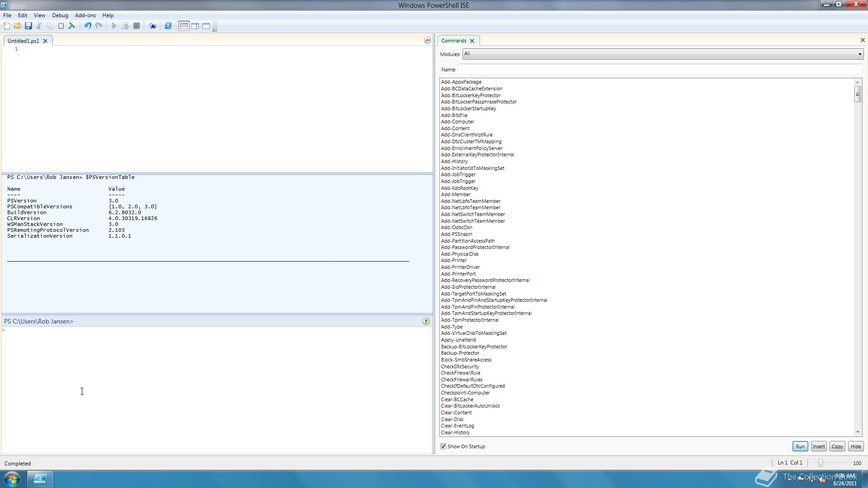Viewport: 868px width, 488px height.
Task: Launch PowerShell.exe from the toolbar icon
Action: [x=168, y=26]
